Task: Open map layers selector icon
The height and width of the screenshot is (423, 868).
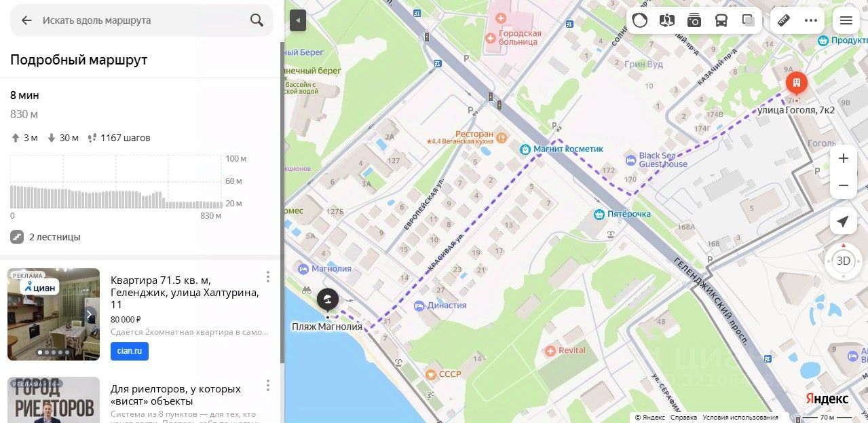Action: point(749,20)
